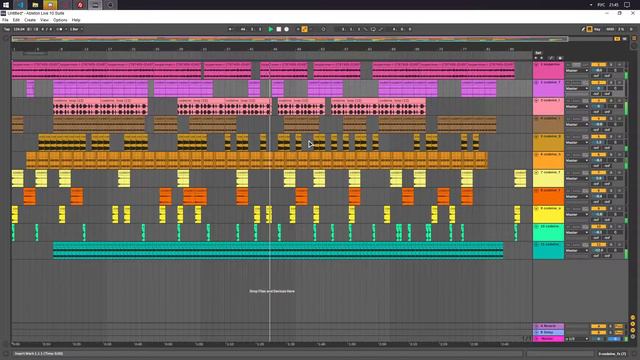Toggle the track 2 purple activator
640x360 pixels.
(x=598, y=82)
